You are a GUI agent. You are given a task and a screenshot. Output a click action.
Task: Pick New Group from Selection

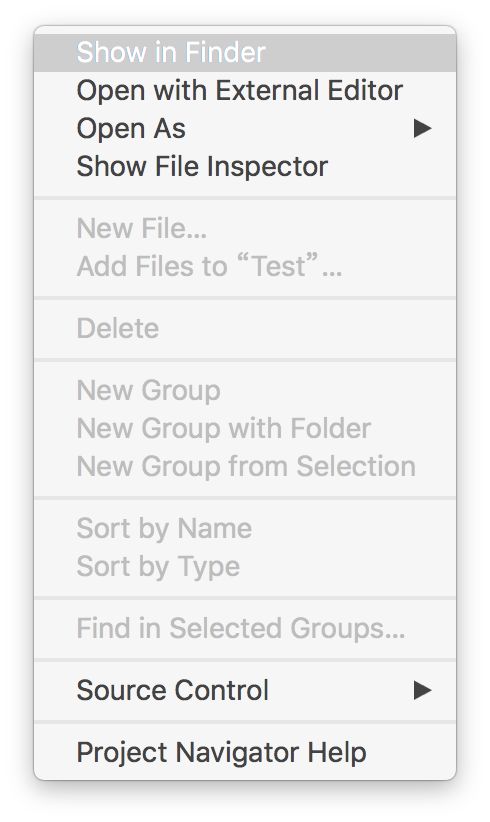[245, 466]
